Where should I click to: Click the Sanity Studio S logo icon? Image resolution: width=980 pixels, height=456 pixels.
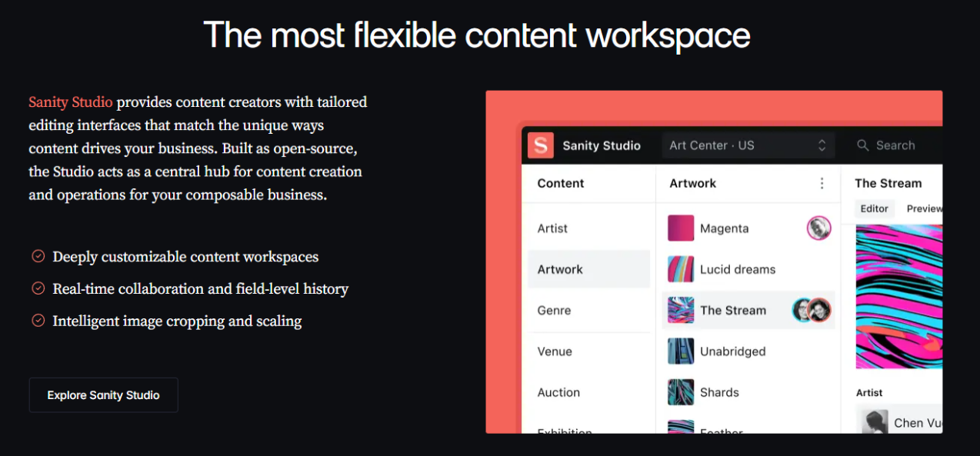click(541, 145)
